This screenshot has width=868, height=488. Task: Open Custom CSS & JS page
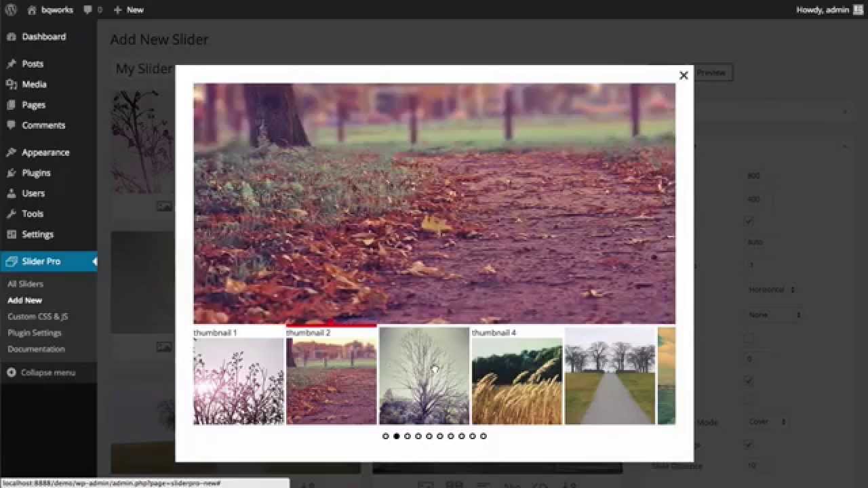click(x=37, y=317)
